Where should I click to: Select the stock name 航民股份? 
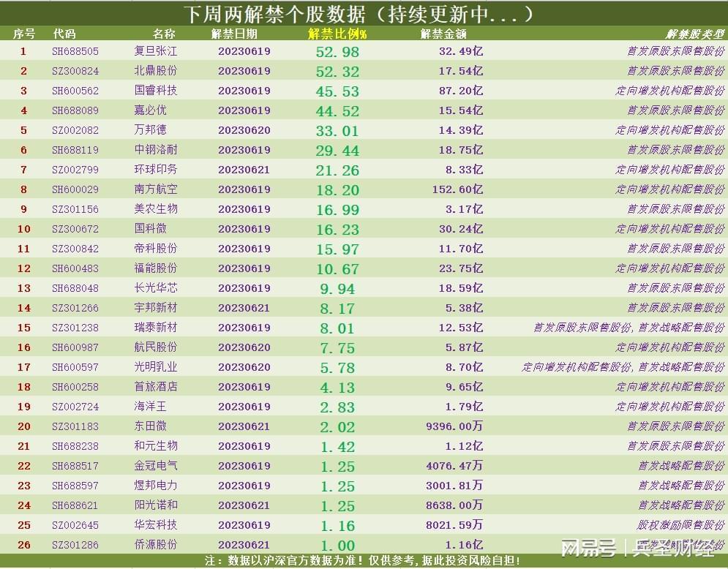(156, 347)
